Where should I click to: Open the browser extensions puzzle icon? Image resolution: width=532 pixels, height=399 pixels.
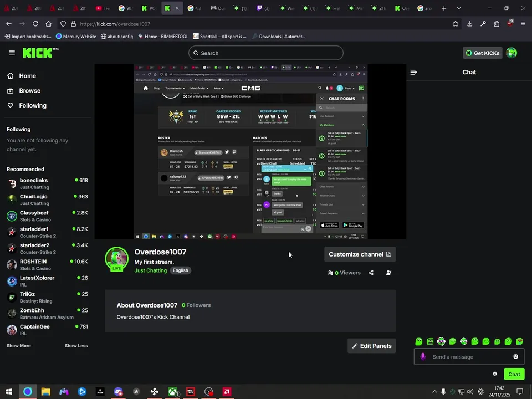pos(497,24)
